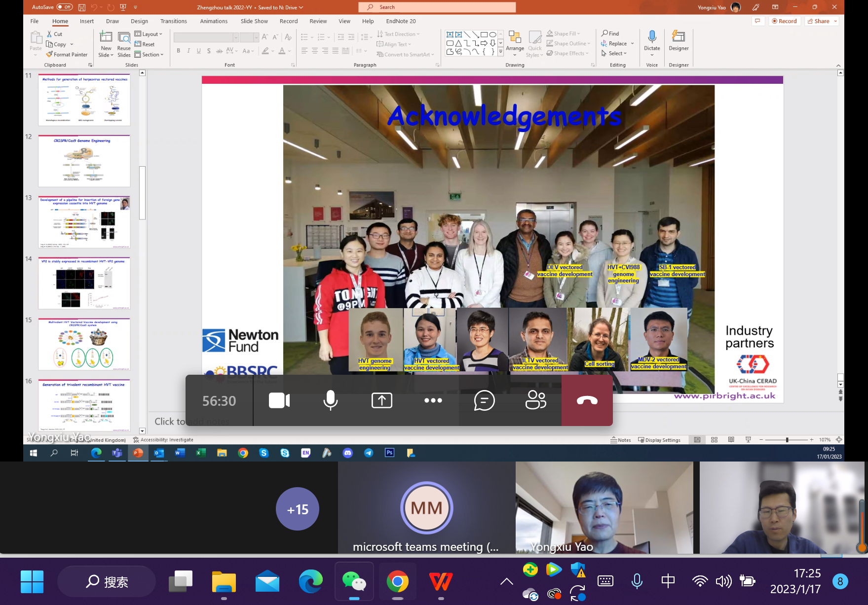The height and width of the screenshot is (605, 868).
Task: Select slide 15 thumbnail
Action: [84, 344]
